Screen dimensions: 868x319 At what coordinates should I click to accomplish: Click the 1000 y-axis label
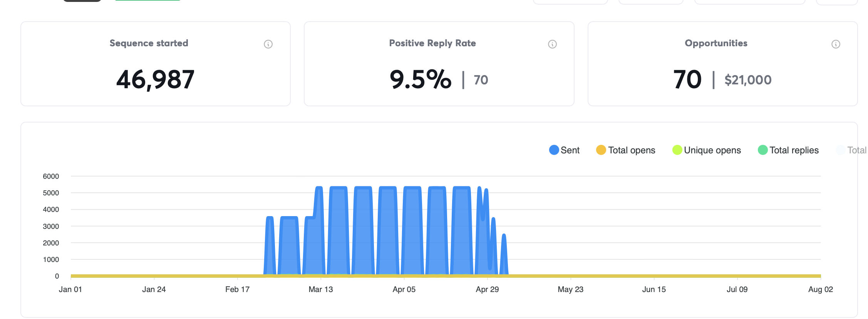[x=51, y=260]
